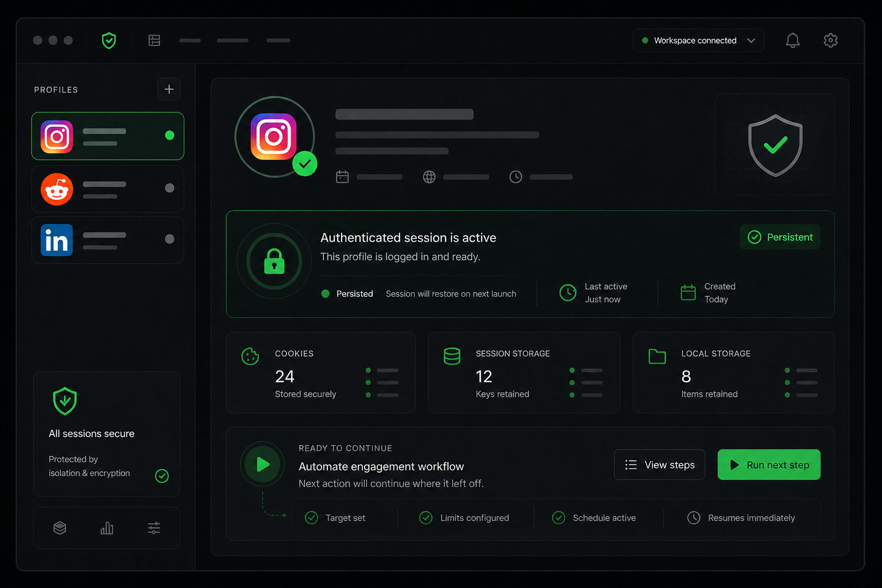Select the LinkedIn profile in the sidebar
This screenshot has width=882, height=588.
(107, 240)
